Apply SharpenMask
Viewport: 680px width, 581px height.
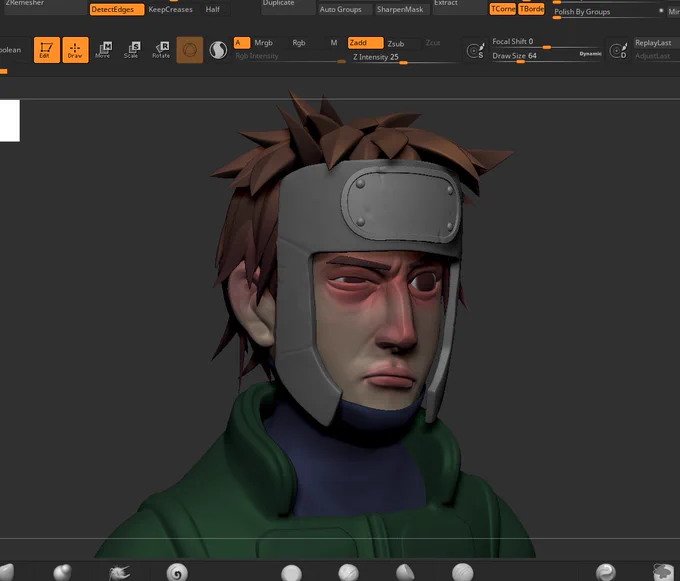pos(402,9)
